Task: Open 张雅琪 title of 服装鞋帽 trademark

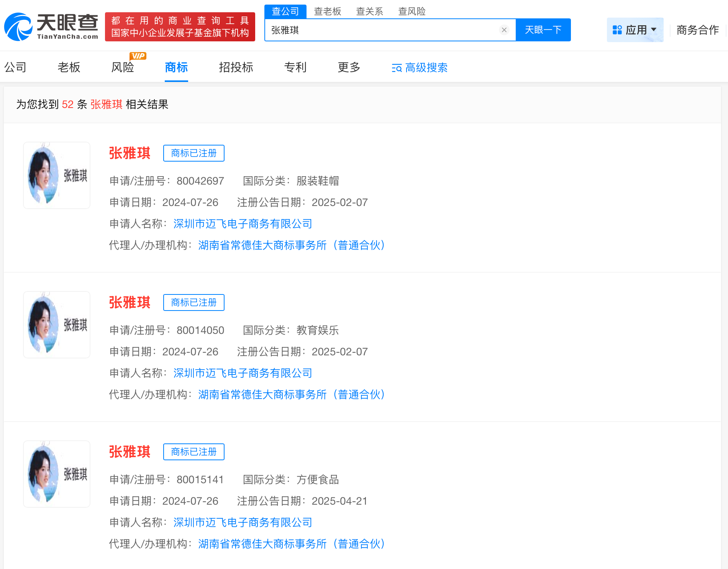Action: tap(130, 153)
